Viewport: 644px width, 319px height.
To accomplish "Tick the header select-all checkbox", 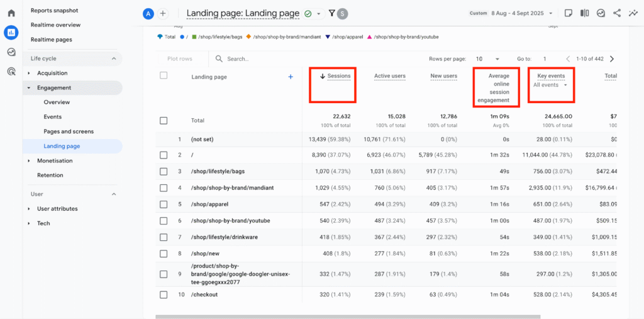I will (x=164, y=76).
